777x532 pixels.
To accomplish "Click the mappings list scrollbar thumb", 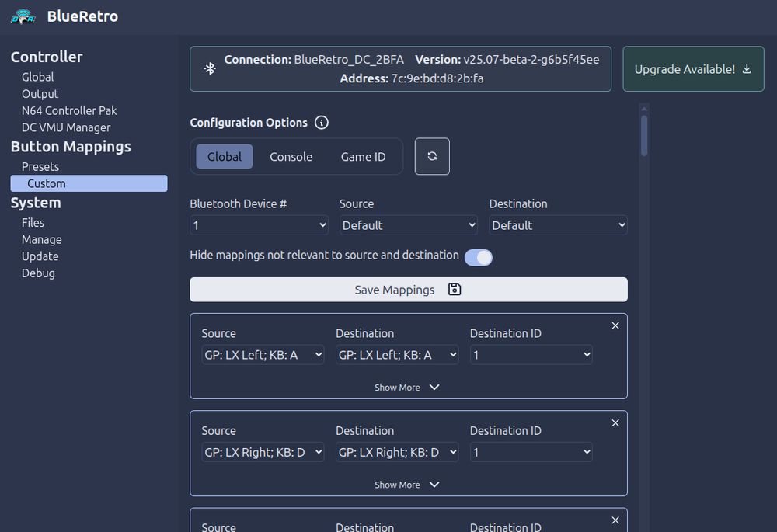I will tap(644, 136).
